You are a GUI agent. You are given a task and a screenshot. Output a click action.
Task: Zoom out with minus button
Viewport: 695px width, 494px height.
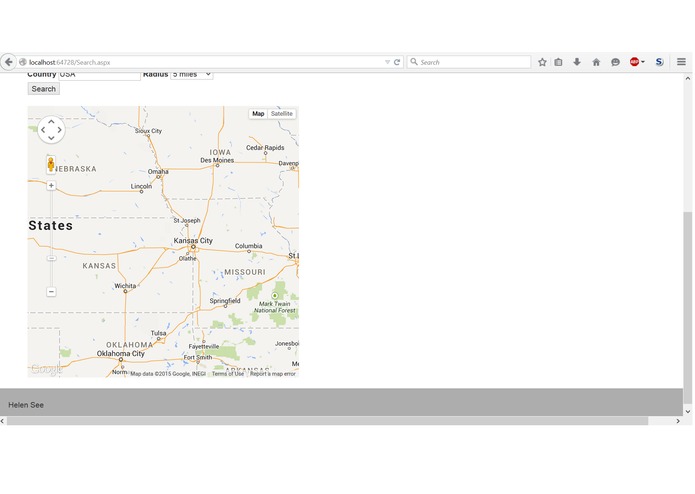51,292
